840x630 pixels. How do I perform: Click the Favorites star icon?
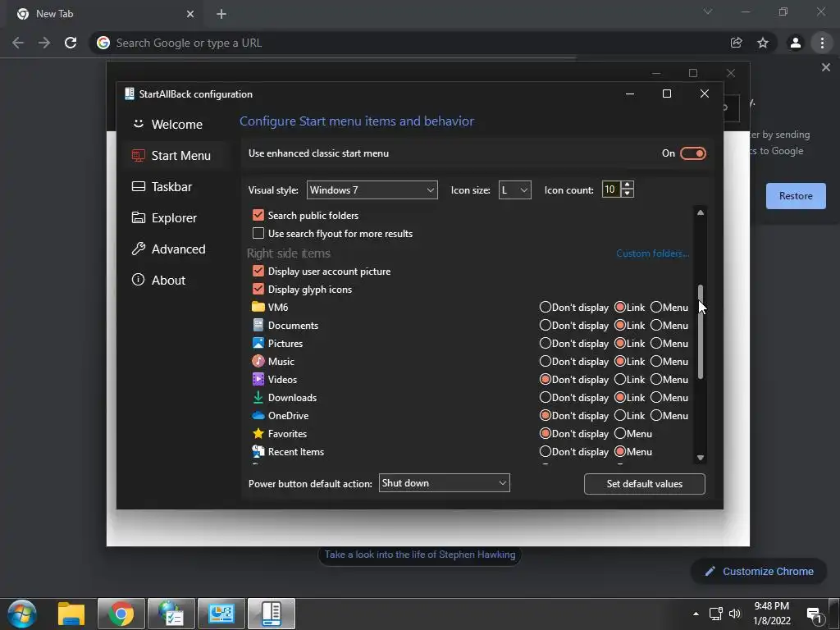[258, 433]
